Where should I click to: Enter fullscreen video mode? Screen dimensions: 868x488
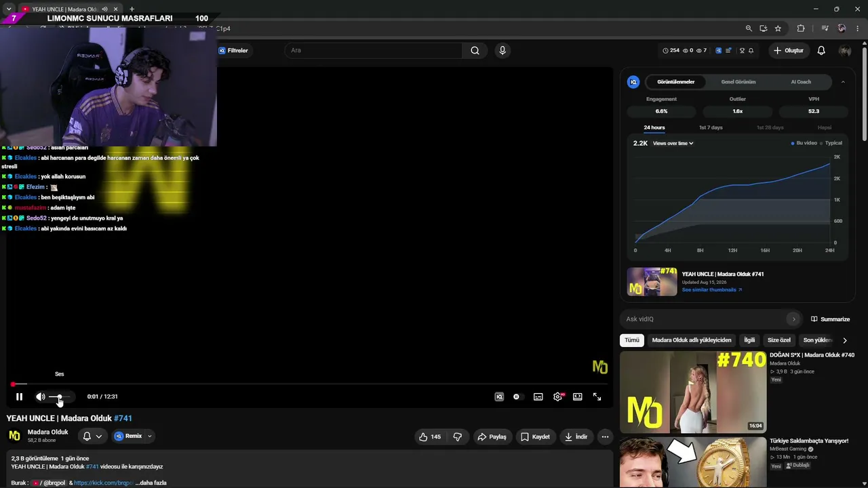coord(597,396)
